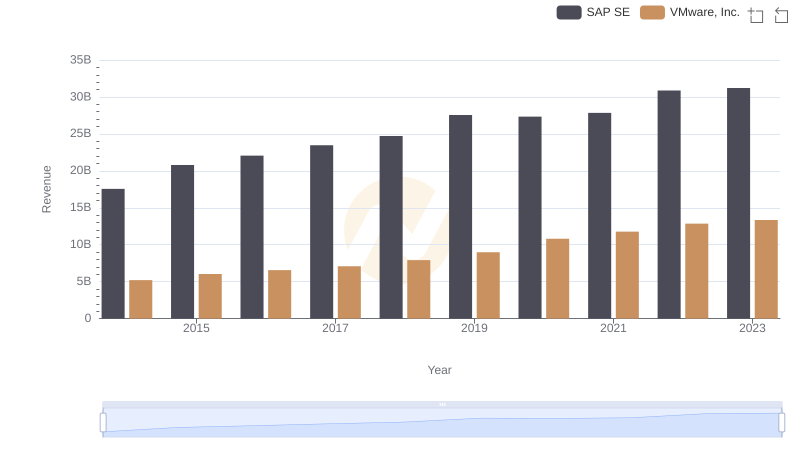Click the SAP SE bar for 2022

coord(669,204)
